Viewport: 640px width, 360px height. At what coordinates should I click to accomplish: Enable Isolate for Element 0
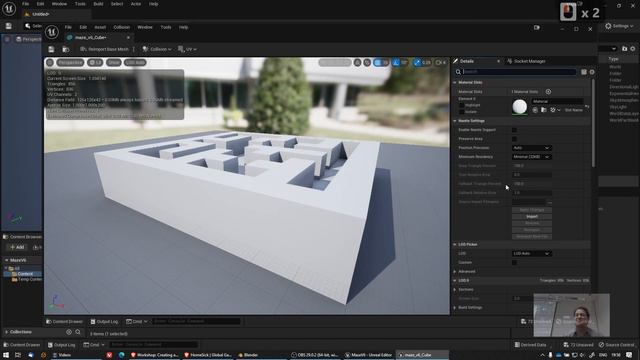pos(462,111)
